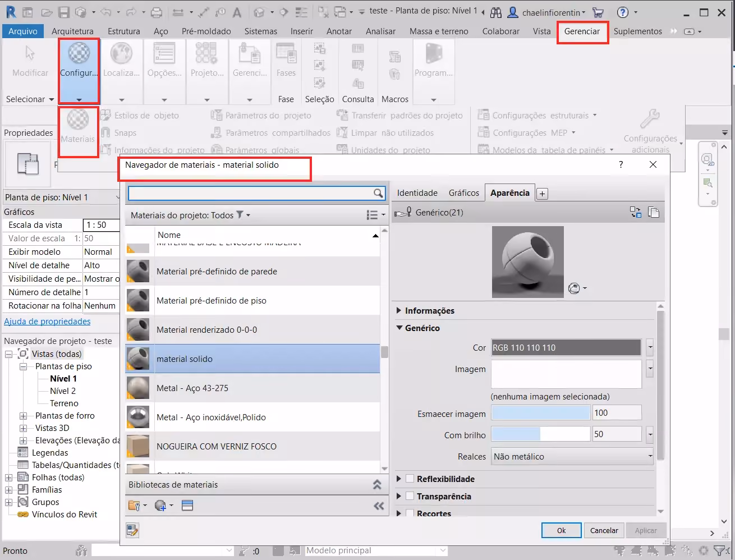Select Nível 2 in the project browser
Viewport: 735px width, 560px height.
tap(63, 391)
